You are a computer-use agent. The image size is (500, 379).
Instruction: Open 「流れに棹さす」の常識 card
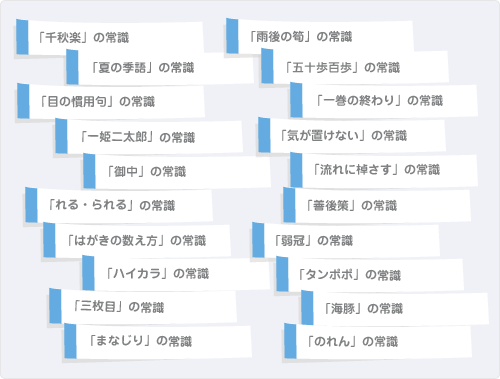click(x=384, y=170)
